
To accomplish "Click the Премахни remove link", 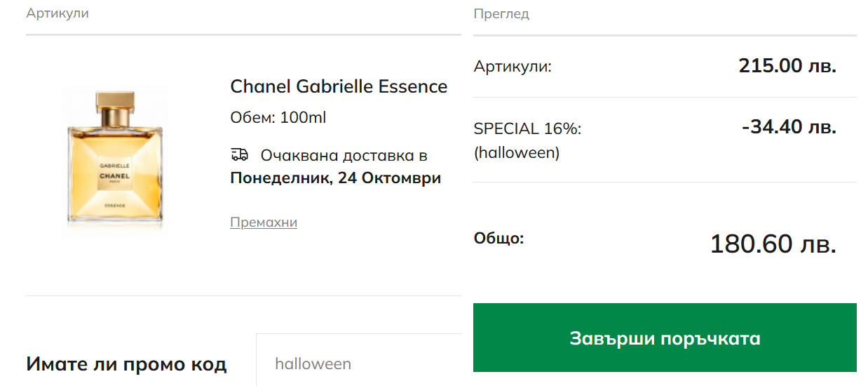I will coord(264,222).
